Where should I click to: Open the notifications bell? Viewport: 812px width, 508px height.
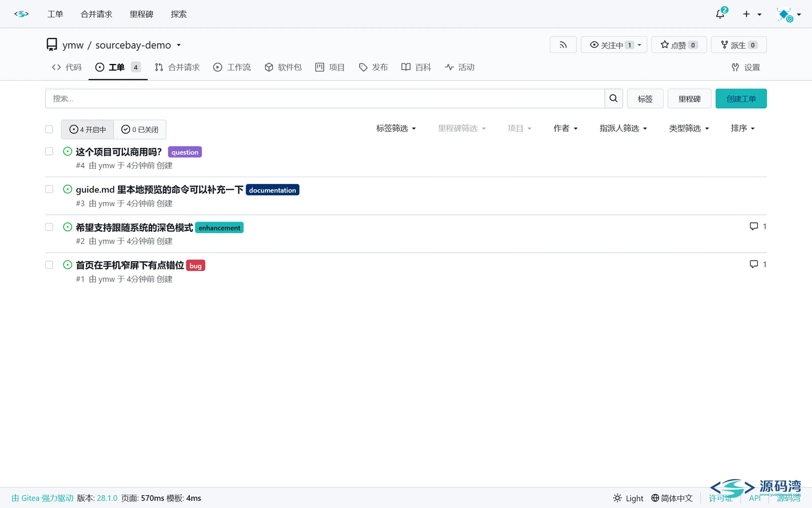(721, 14)
